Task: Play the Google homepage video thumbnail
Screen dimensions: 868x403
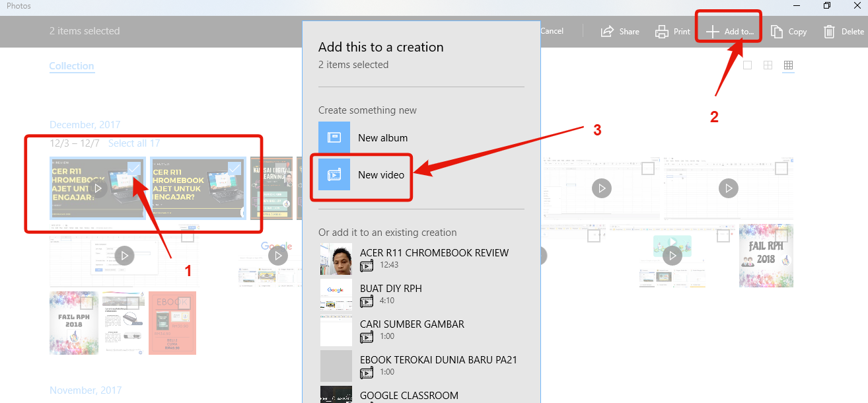Action: (278, 256)
